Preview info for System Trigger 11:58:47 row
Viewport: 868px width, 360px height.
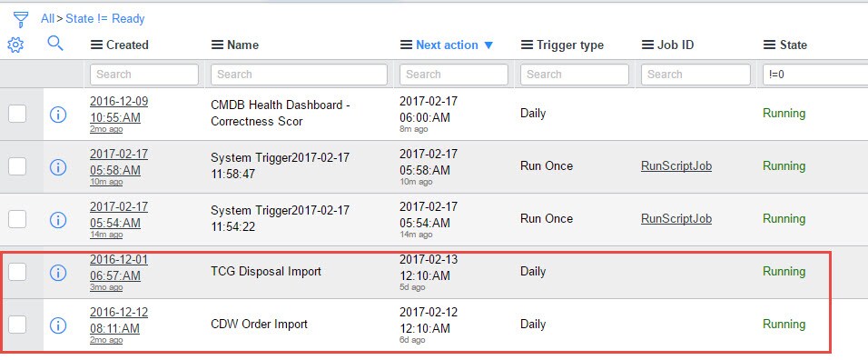[x=58, y=167]
